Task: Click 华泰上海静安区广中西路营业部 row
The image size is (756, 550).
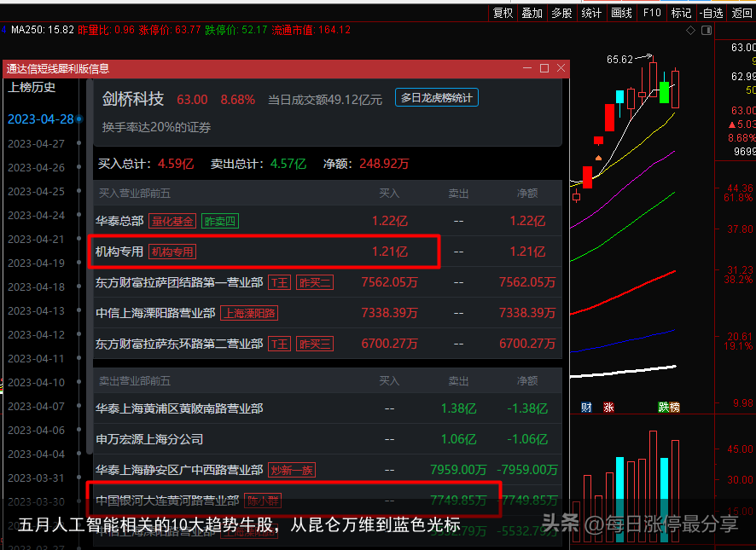Action: coord(328,470)
